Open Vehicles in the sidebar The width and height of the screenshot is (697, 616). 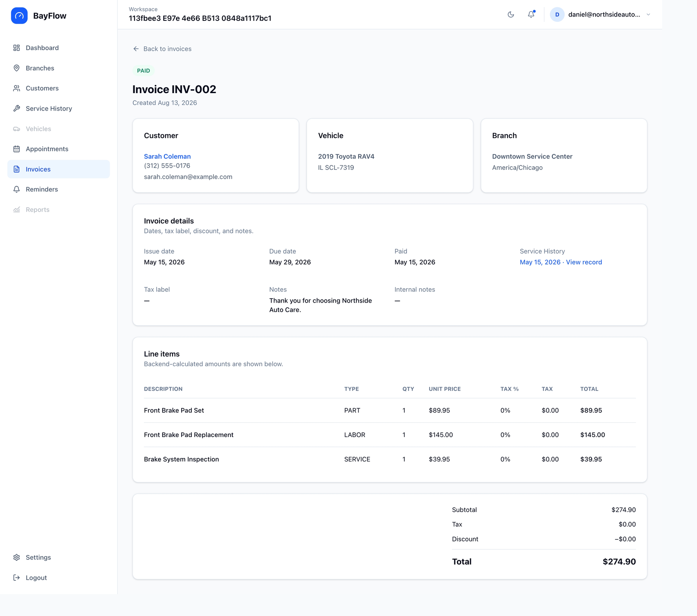pyautogui.click(x=58, y=129)
